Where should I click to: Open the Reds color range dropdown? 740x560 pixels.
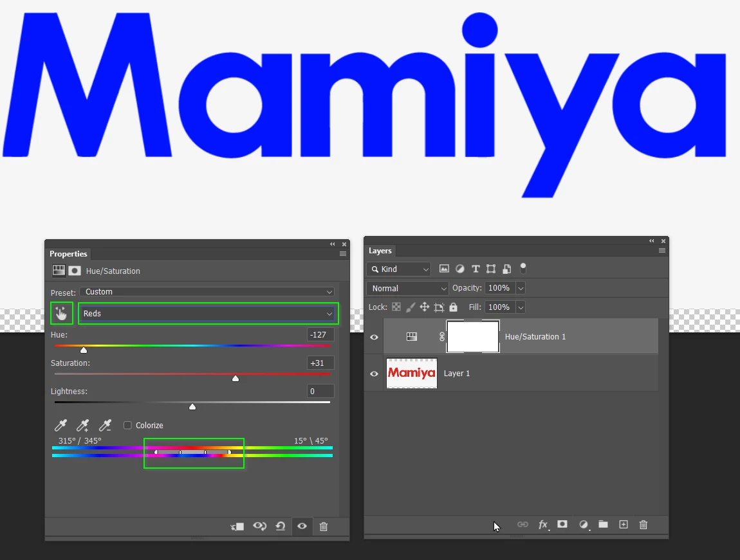(208, 314)
